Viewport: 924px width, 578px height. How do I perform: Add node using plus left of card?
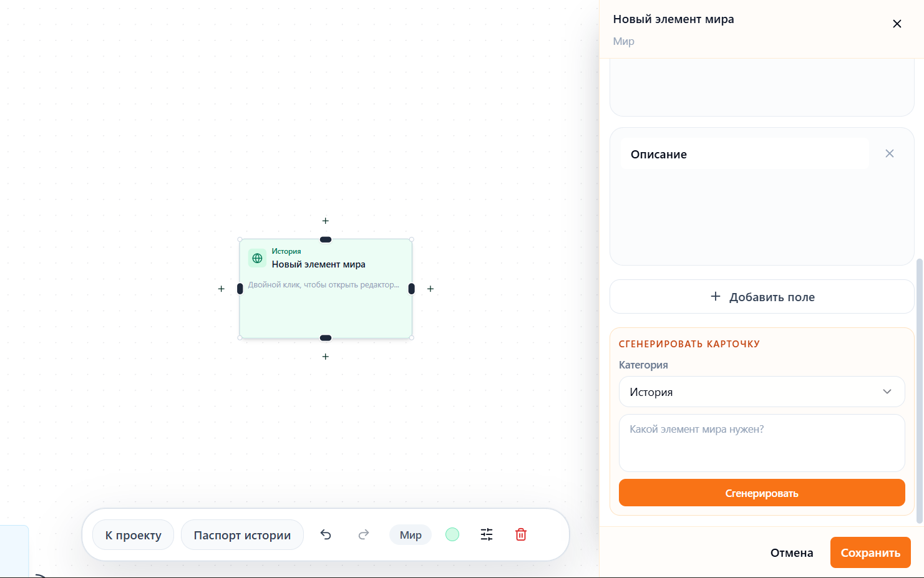click(x=221, y=289)
